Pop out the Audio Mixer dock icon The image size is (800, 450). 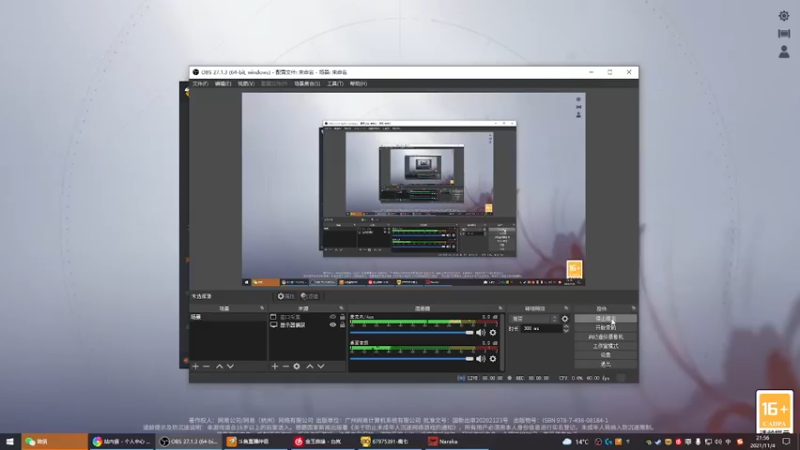(500, 308)
